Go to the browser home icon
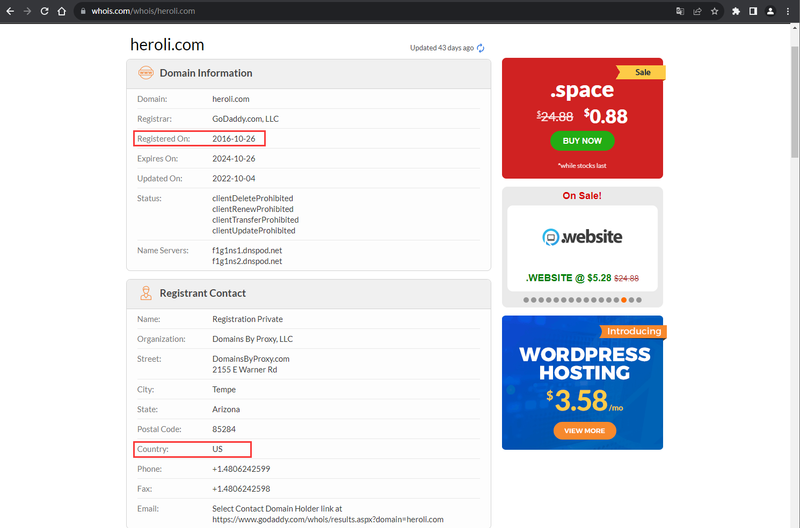800x528 pixels. pos(62,11)
